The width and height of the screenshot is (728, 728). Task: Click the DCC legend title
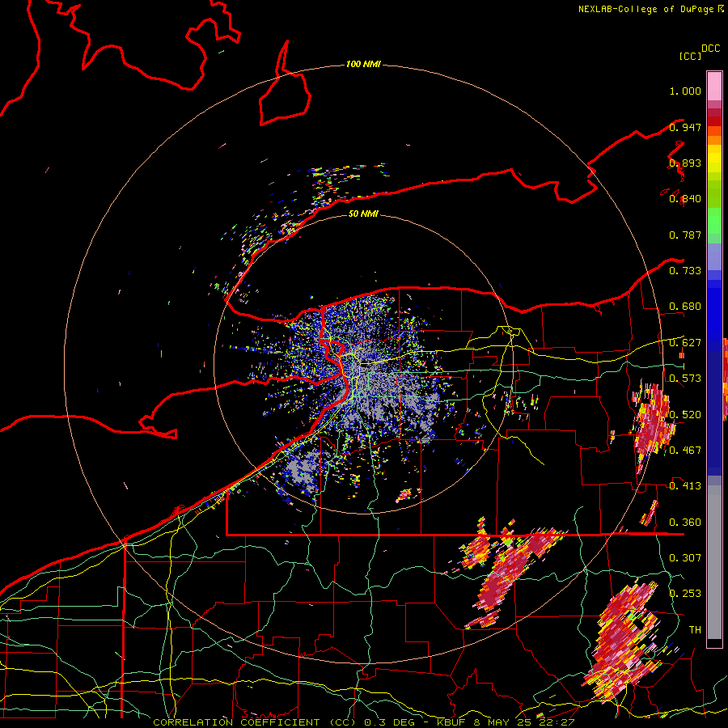pos(711,49)
